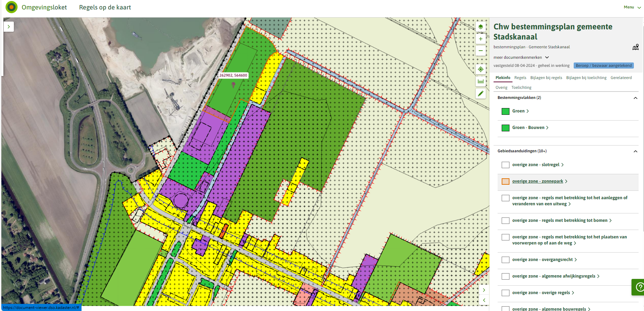This screenshot has height=311, width=644.
Task: Expand the left side panel arrow
Action: coord(9,27)
